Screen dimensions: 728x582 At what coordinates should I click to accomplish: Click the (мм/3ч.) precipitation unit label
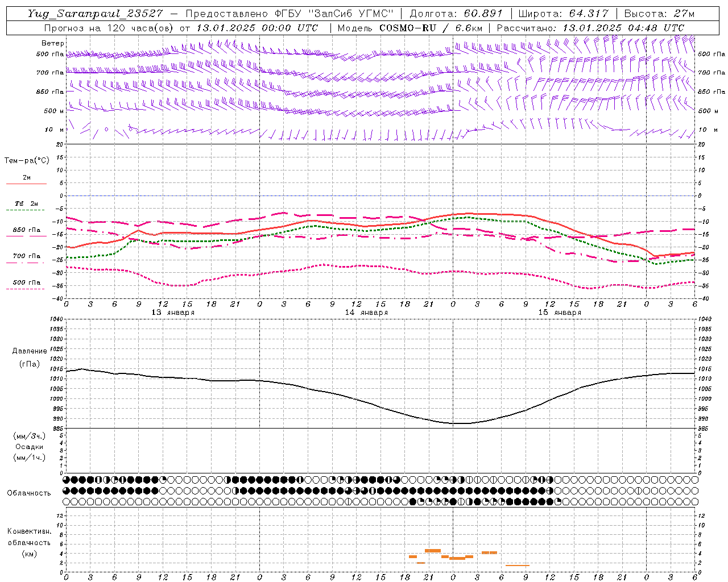click(29, 436)
